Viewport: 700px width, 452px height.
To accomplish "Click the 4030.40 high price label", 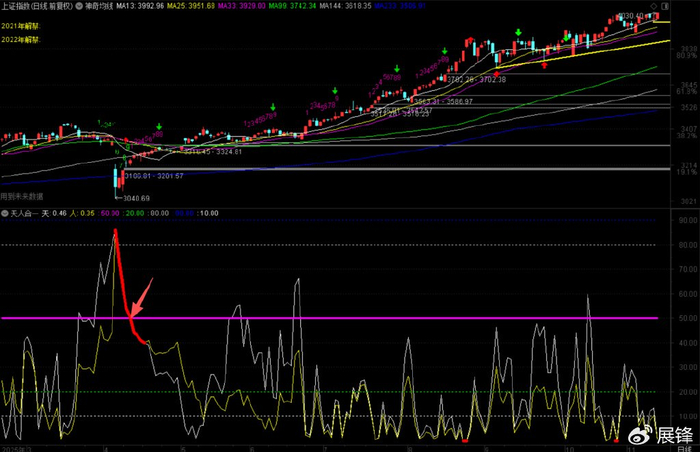I will [631, 16].
